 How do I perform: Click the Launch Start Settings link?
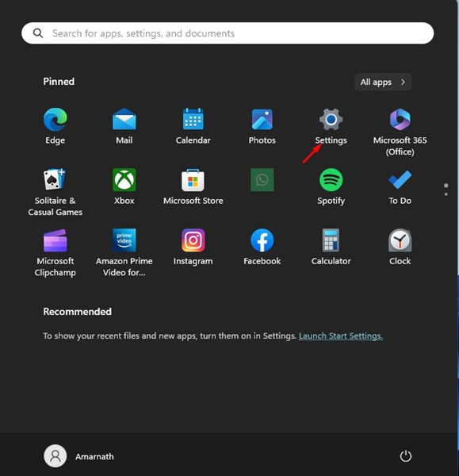point(341,336)
